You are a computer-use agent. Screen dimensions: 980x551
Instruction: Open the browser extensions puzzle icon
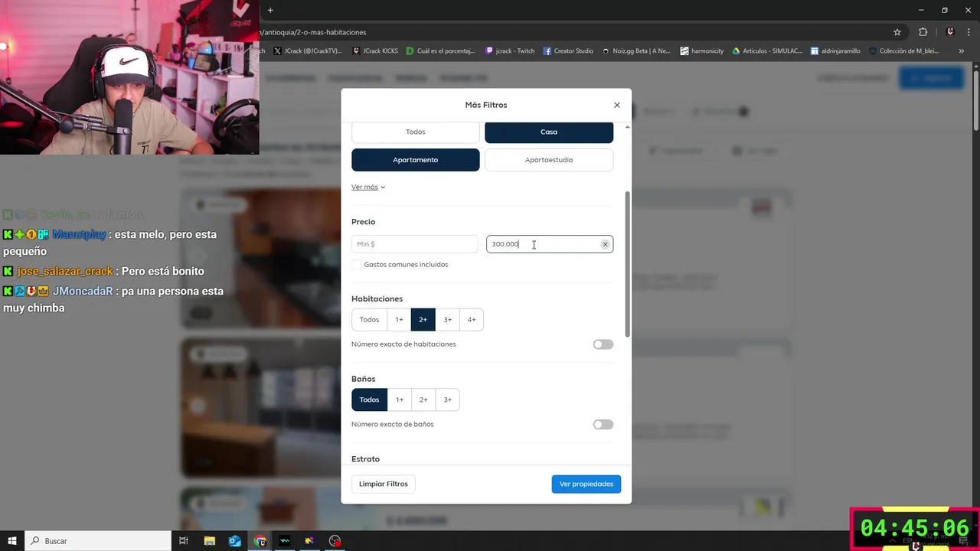(923, 32)
